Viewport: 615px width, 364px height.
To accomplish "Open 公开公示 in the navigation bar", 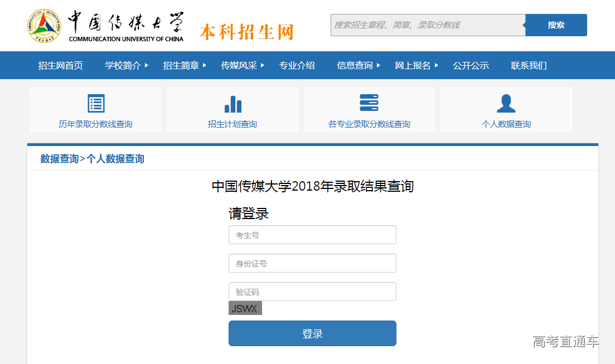I will click(x=471, y=65).
